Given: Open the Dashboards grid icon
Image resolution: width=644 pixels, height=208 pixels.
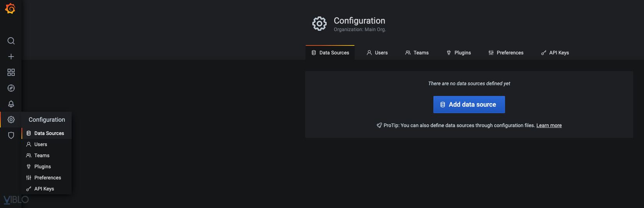Looking at the screenshot, I should (x=11, y=72).
